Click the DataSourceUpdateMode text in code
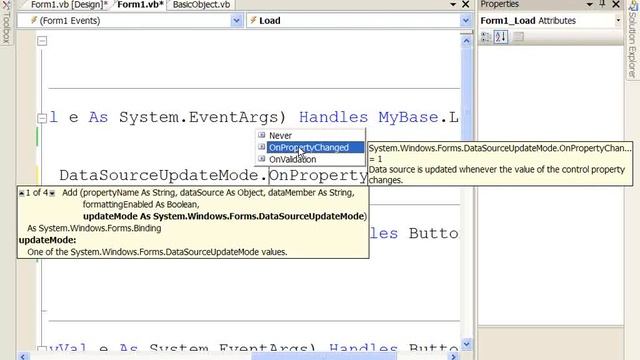The height and width of the screenshot is (360, 640). pyautogui.click(x=159, y=176)
